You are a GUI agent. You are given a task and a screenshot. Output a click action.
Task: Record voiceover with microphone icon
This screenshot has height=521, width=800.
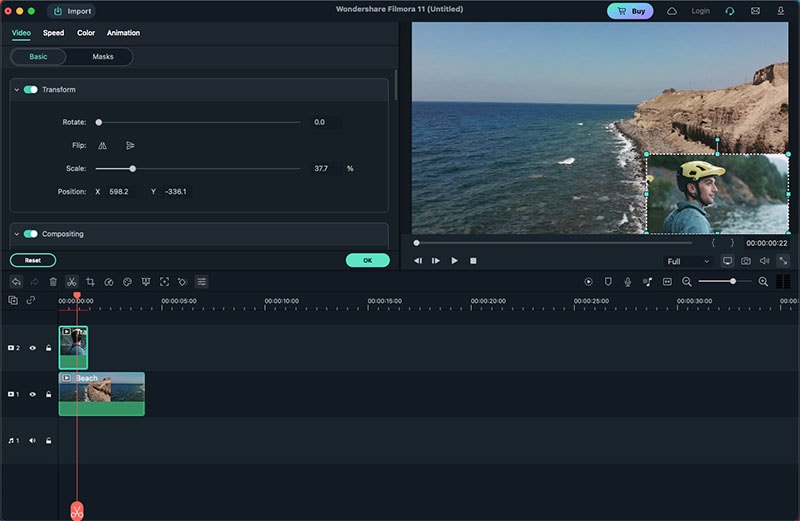[x=628, y=282]
